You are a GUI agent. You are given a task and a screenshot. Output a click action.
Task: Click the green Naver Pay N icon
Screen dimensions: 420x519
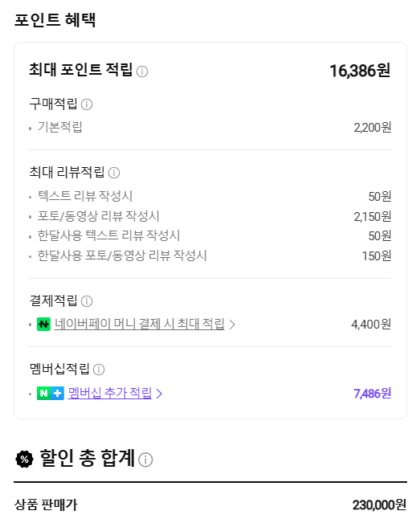[x=43, y=325]
